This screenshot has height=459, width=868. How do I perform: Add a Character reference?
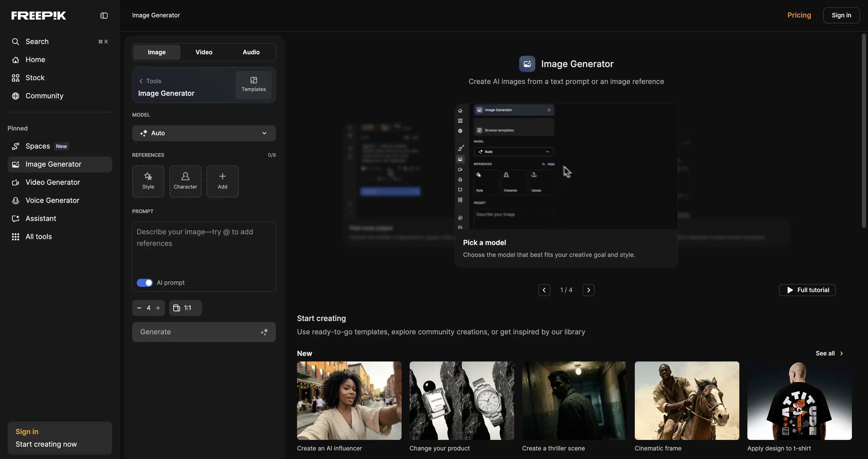point(185,181)
